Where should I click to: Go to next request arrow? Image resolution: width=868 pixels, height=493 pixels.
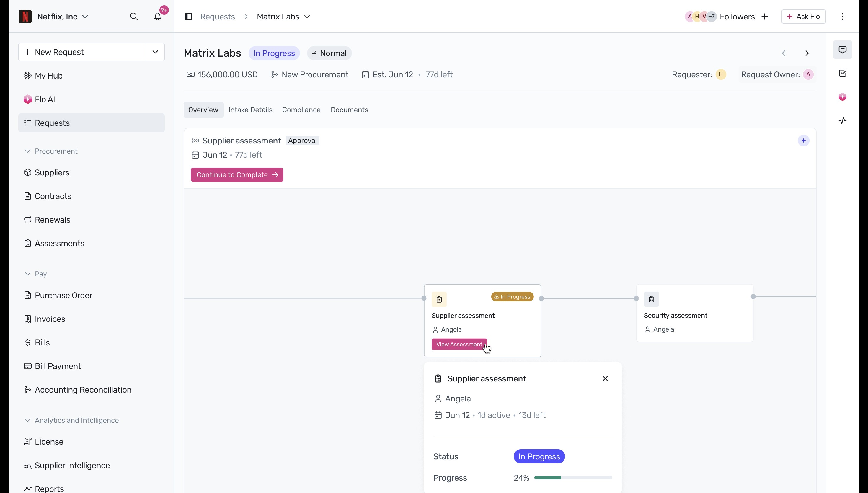pyautogui.click(x=807, y=53)
